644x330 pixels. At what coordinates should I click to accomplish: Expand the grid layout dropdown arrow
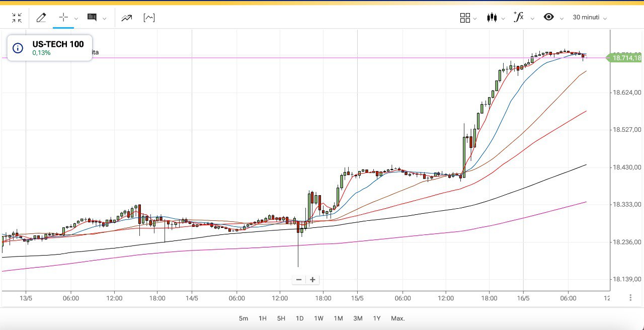point(475,19)
